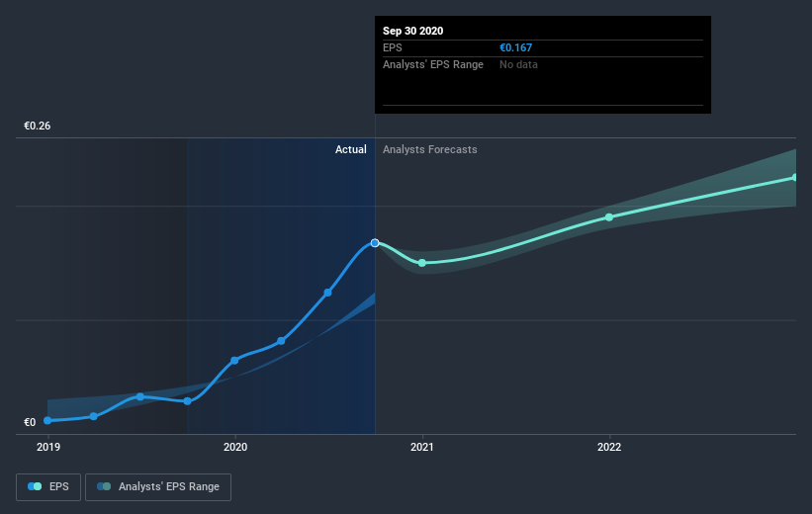The width and height of the screenshot is (812, 514).
Task: Select the 2021 forecast data point
Action: tap(422, 262)
